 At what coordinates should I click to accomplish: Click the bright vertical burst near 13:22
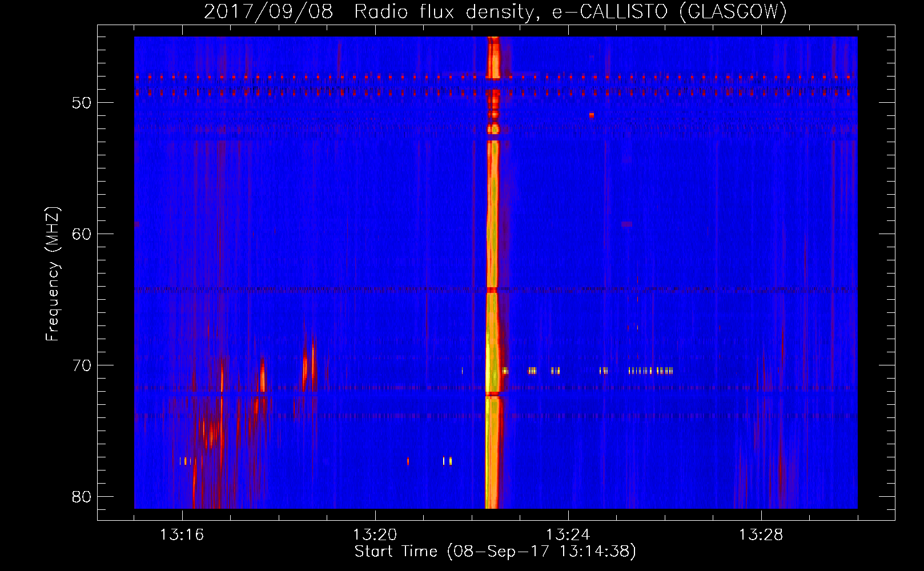[x=492, y=272]
